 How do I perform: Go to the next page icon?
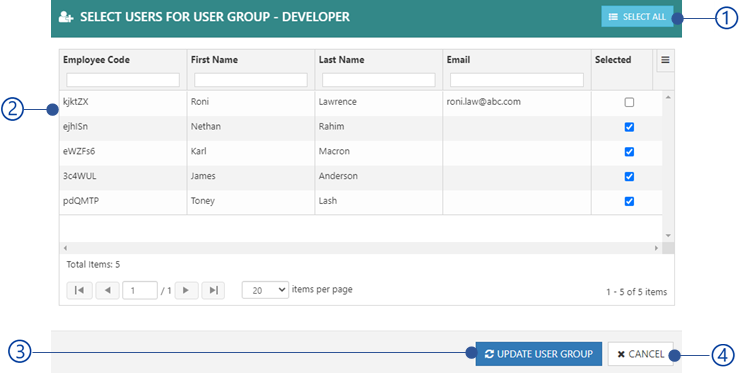[186, 290]
